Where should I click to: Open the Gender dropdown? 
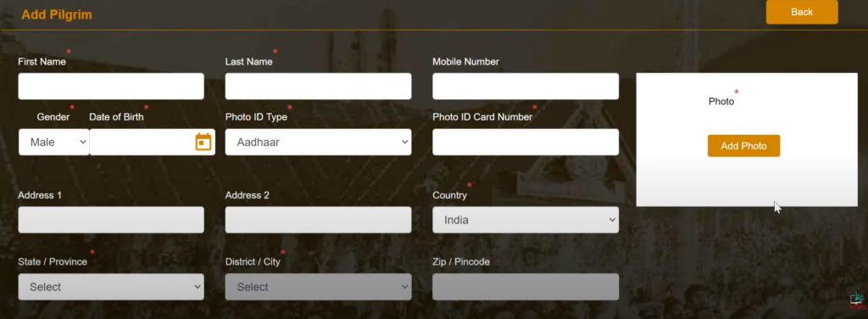pos(53,143)
